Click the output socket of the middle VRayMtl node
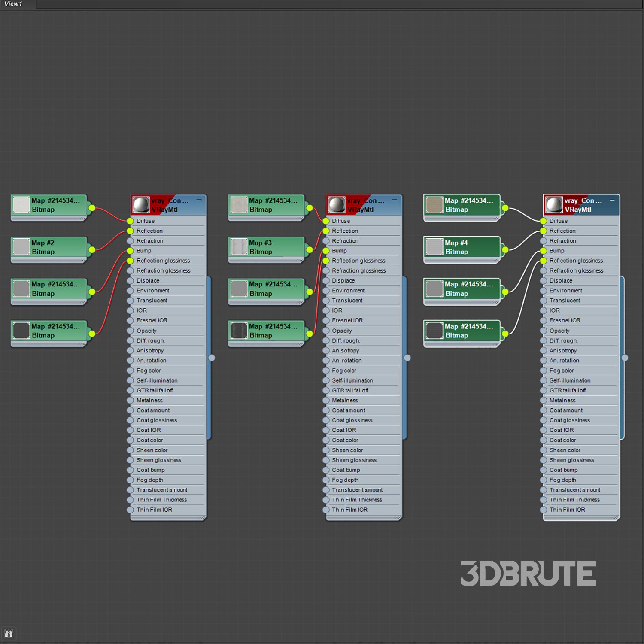644x644 pixels. pos(407,358)
